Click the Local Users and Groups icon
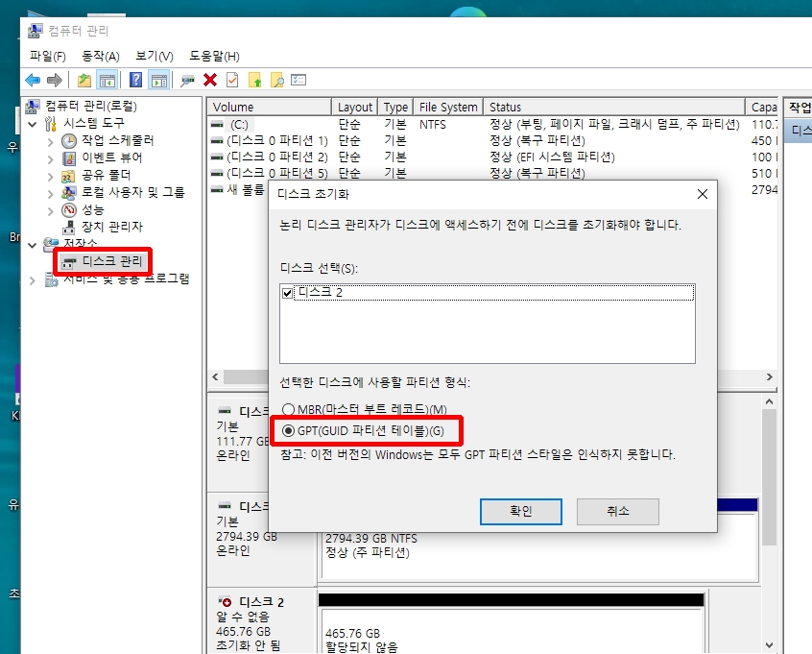 pyautogui.click(x=69, y=193)
